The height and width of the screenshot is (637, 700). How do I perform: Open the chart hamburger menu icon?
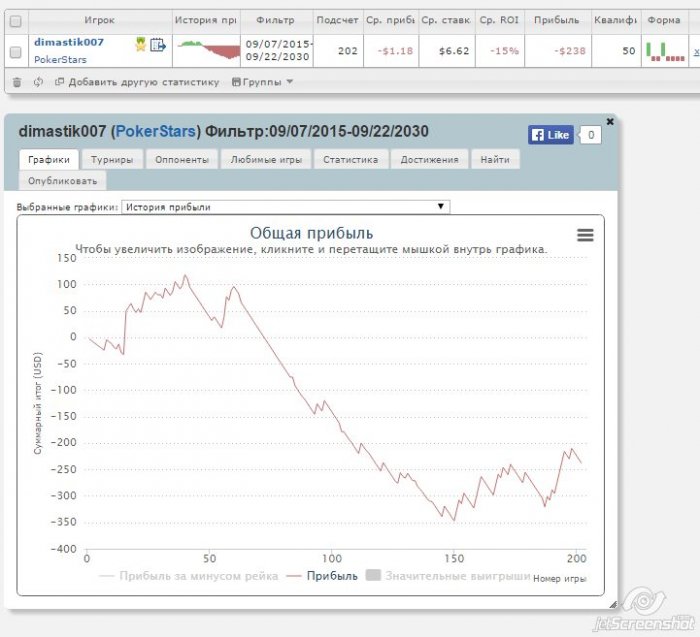pos(585,235)
